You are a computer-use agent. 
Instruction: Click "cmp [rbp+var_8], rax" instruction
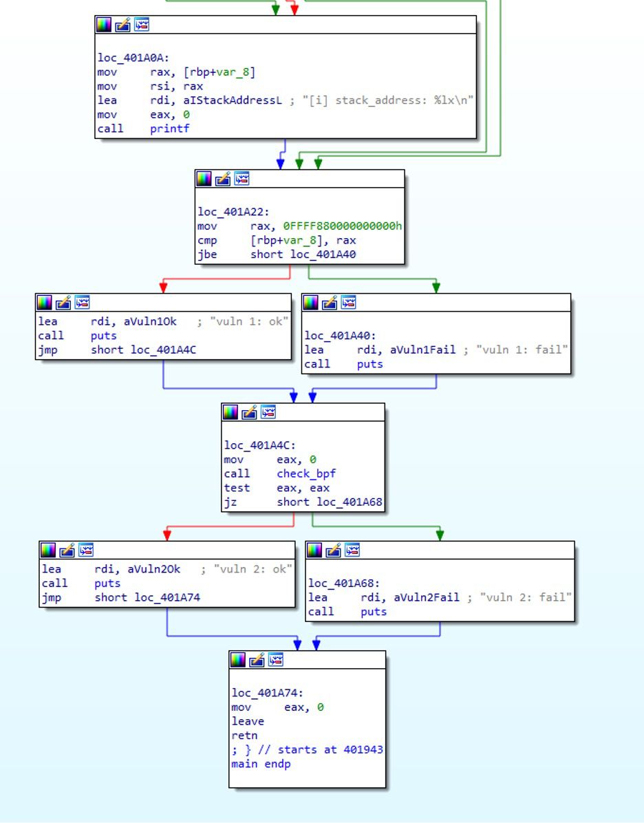(277, 240)
